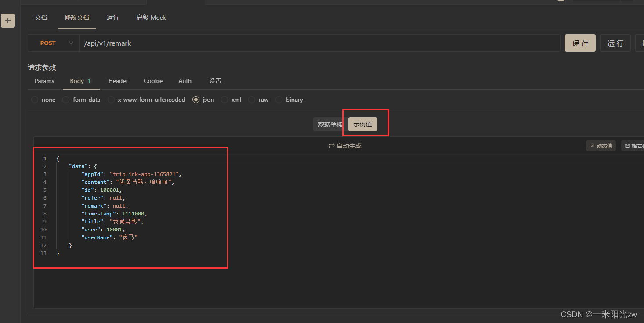This screenshot has height=323, width=644.
Task: Switch to the 设置 tab
Action: coord(215,81)
